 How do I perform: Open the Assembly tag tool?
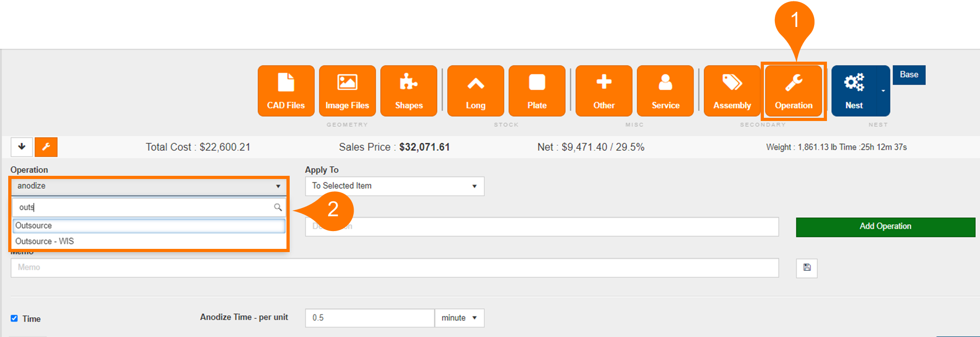pos(732,91)
